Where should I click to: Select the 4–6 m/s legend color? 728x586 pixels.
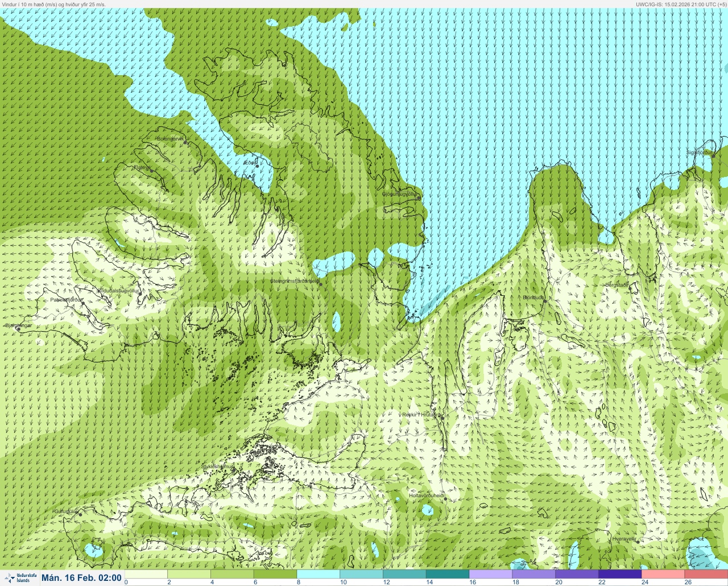[233, 574]
